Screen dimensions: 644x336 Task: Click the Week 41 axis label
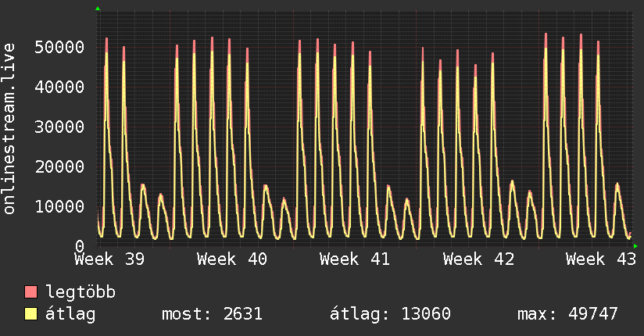pos(355,259)
